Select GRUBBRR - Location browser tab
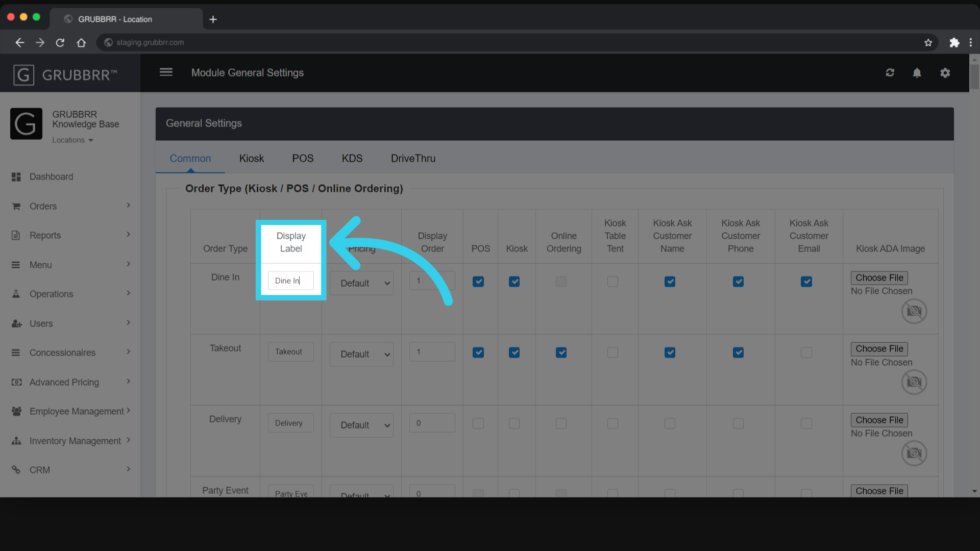This screenshot has width=980, height=551. (126, 19)
